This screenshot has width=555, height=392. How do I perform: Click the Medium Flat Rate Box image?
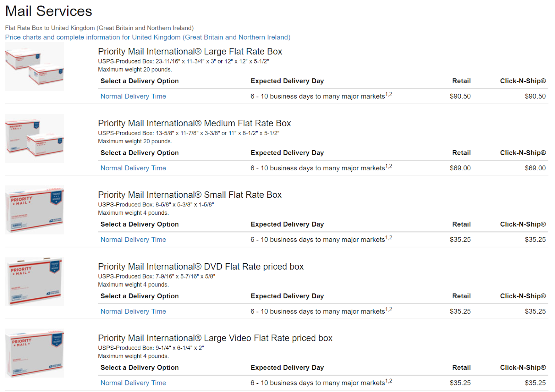point(34,138)
